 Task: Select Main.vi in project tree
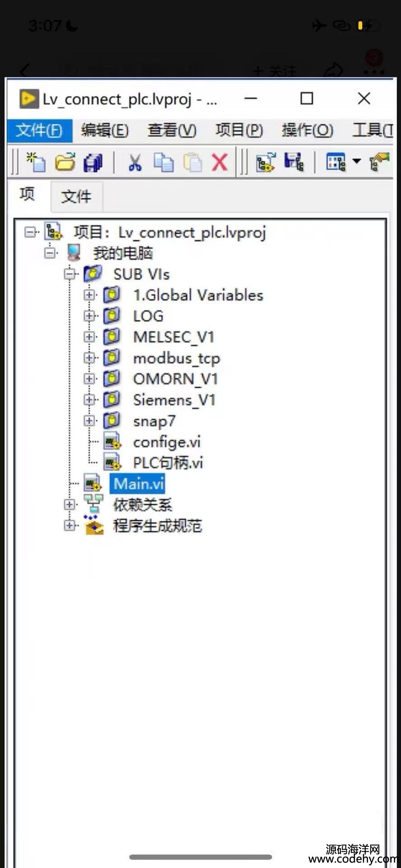pyautogui.click(x=139, y=484)
